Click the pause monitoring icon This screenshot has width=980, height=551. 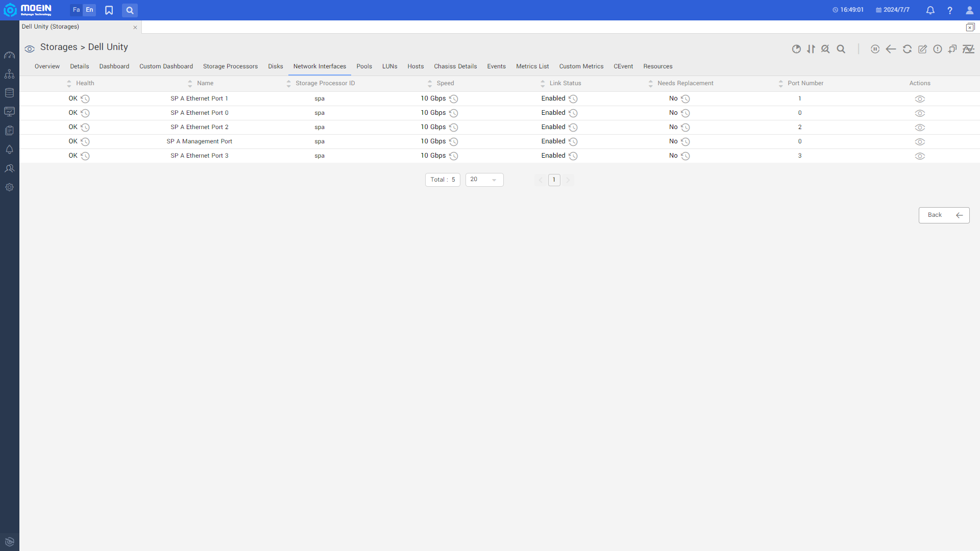(x=875, y=49)
